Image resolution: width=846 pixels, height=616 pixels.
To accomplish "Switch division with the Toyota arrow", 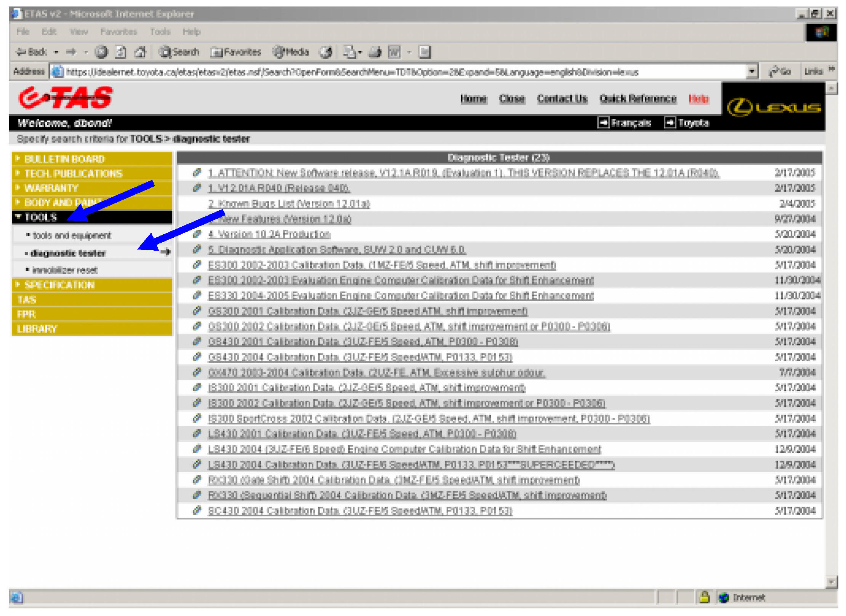I will click(670, 123).
